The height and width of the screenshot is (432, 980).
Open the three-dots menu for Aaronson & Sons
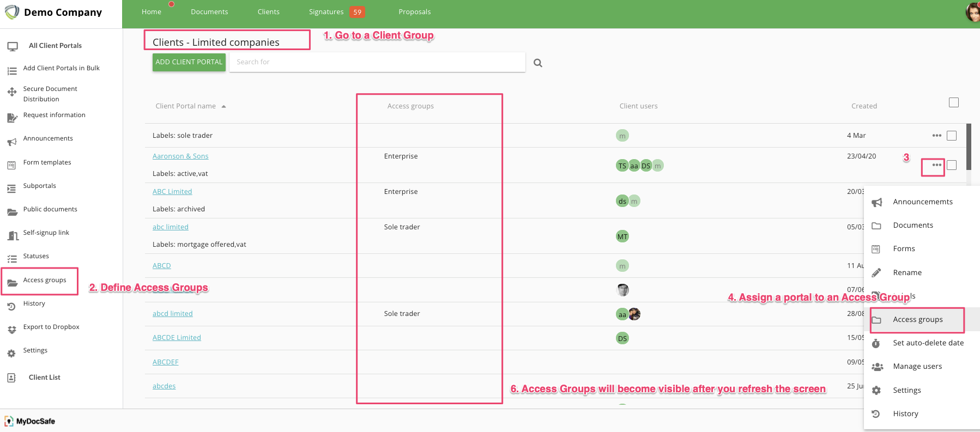(936, 165)
